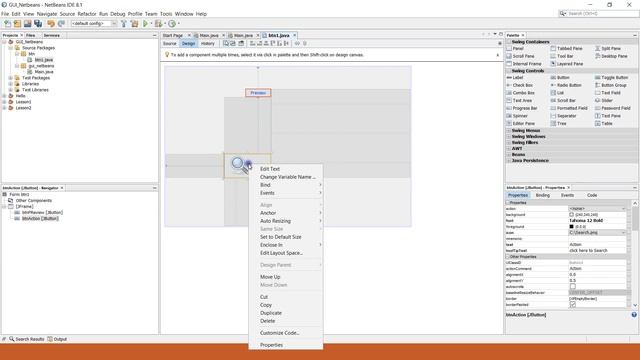Open the action property dropdown
The width and height of the screenshot is (640, 360).
tap(623, 209)
